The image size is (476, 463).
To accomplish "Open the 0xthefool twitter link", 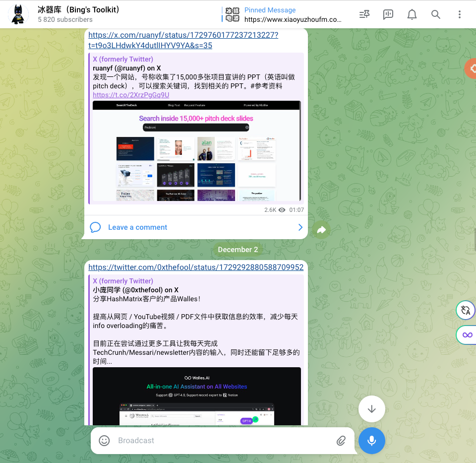I will (x=196, y=267).
